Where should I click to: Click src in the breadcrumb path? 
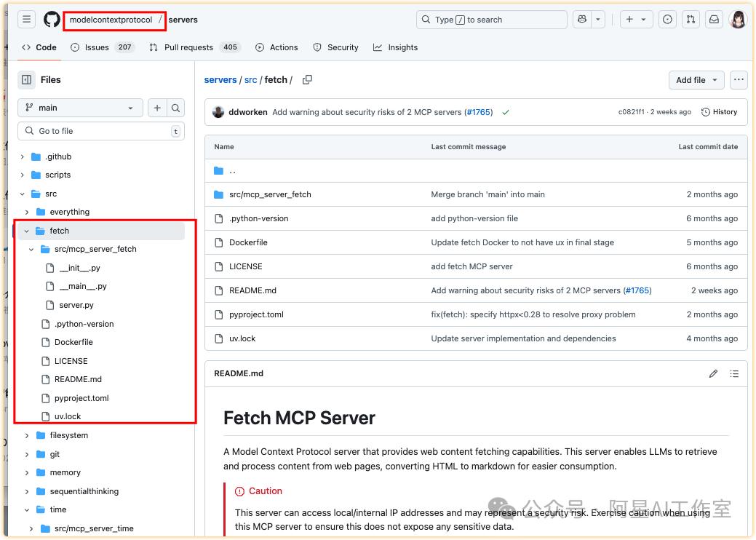pyautogui.click(x=251, y=79)
